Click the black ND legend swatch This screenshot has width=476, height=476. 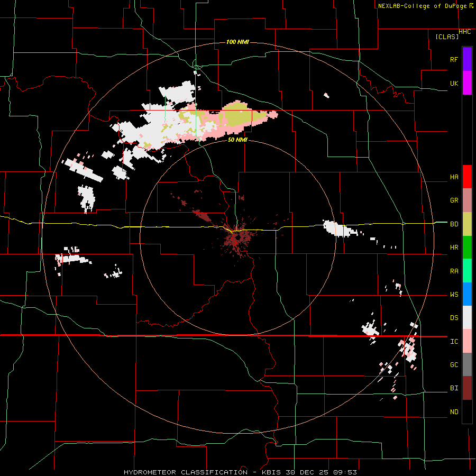point(467,411)
